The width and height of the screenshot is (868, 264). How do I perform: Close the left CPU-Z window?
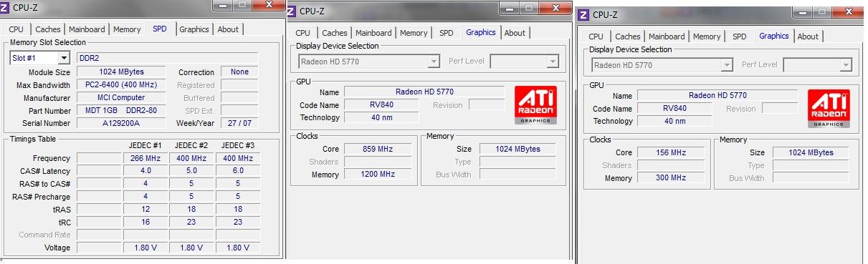pos(269,4)
